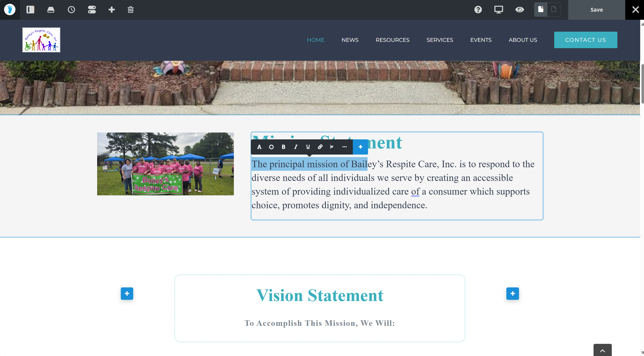
Task: Insert a link in selected text
Action: [x=320, y=147]
